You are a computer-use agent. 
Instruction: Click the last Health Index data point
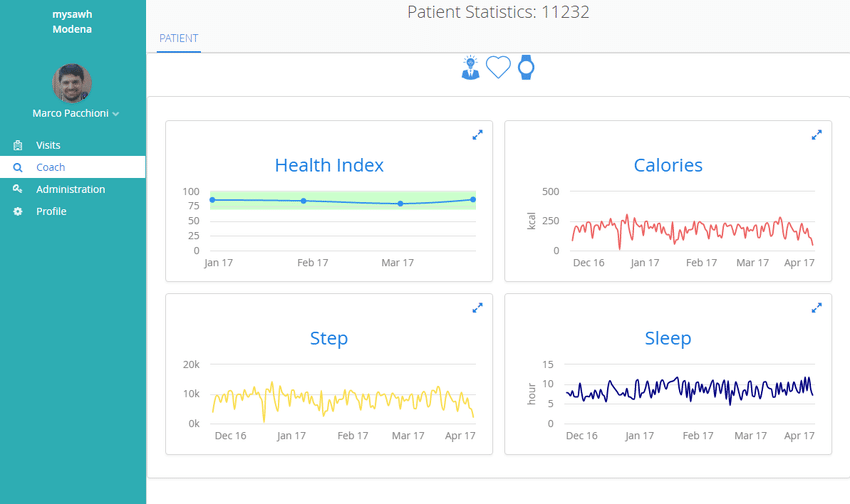[473, 199]
